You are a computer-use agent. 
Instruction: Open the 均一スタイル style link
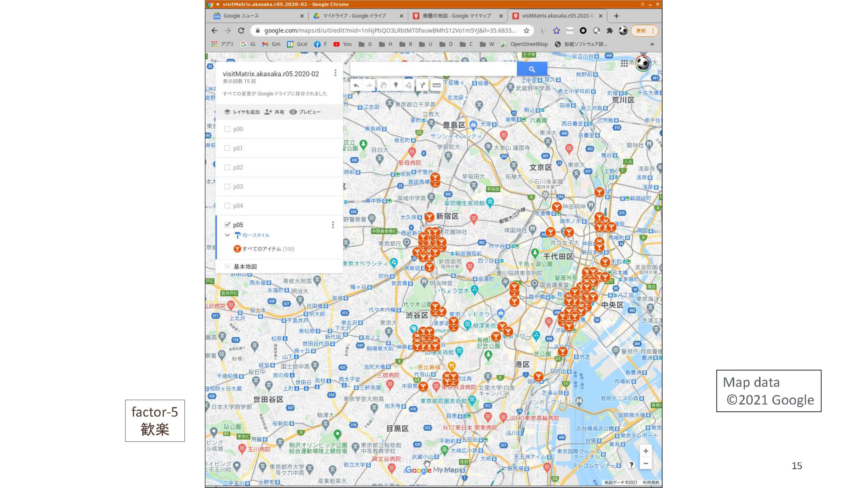point(256,235)
